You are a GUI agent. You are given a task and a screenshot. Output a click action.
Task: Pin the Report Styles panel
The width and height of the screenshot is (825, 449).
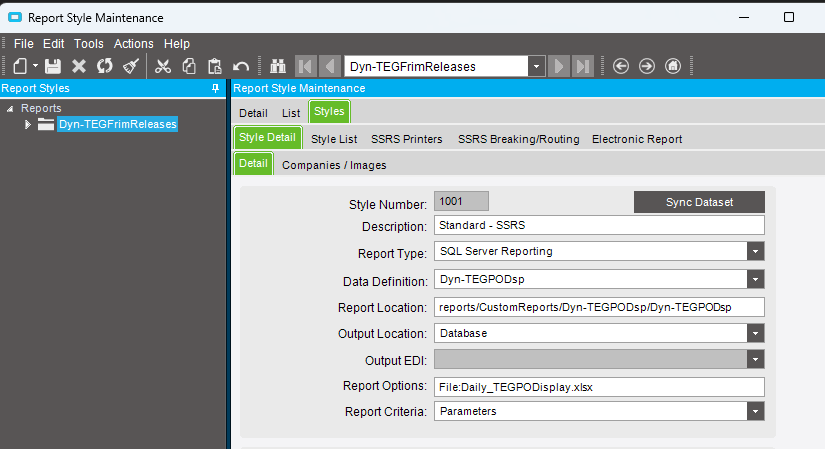tap(215, 88)
